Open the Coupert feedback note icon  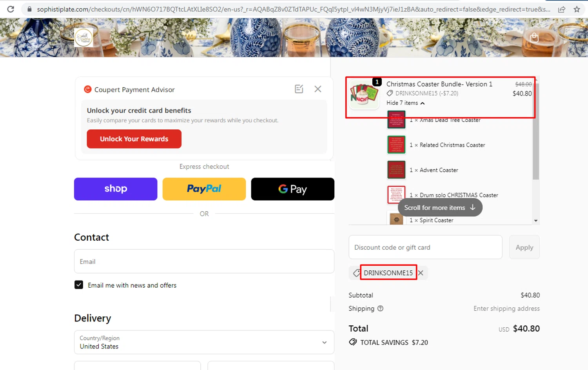pyautogui.click(x=299, y=89)
